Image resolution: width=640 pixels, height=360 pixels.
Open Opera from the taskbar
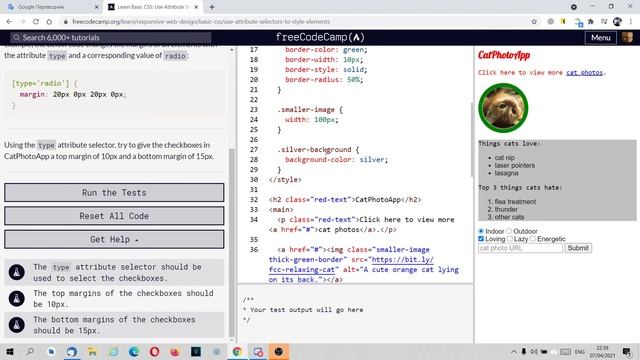click(x=154, y=351)
